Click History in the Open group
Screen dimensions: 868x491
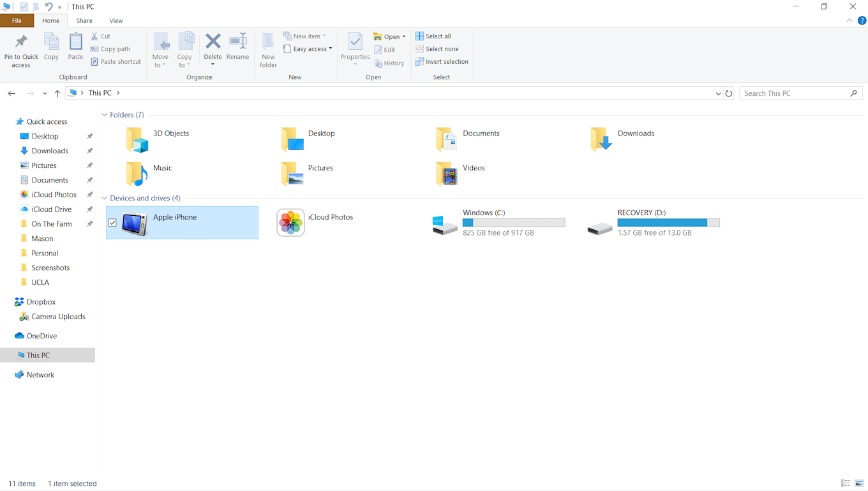pyautogui.click(x=389, y=63)
